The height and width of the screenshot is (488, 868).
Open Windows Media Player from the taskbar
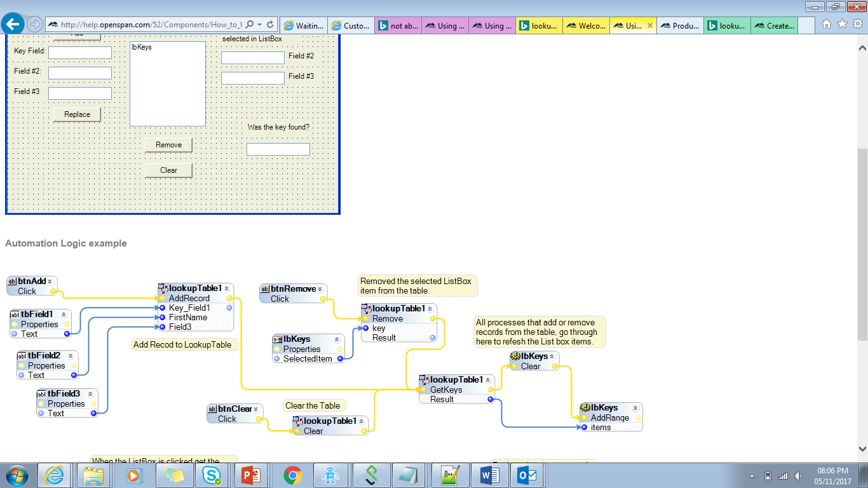pyautogui.click(x=133, y=475)
